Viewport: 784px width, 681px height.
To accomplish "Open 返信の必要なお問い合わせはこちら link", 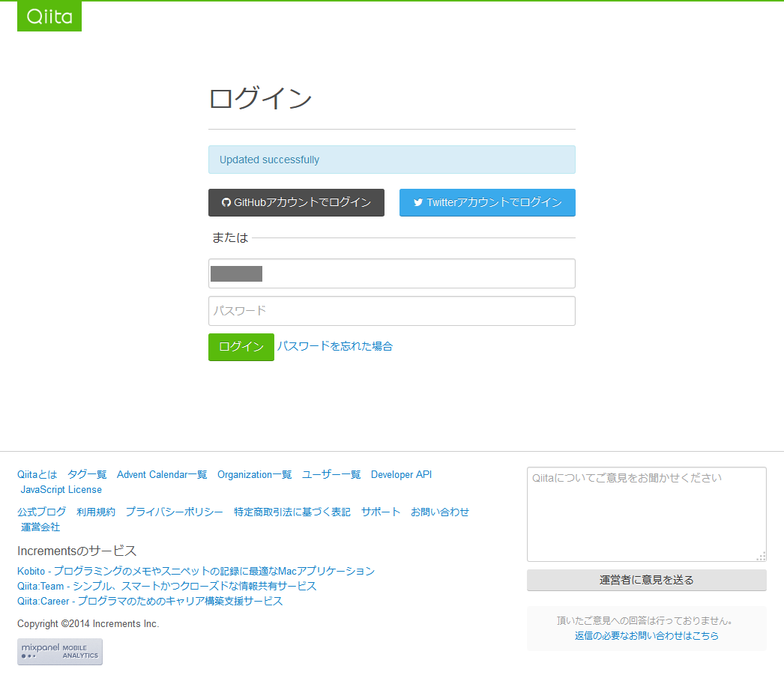I will pos(647,636).
